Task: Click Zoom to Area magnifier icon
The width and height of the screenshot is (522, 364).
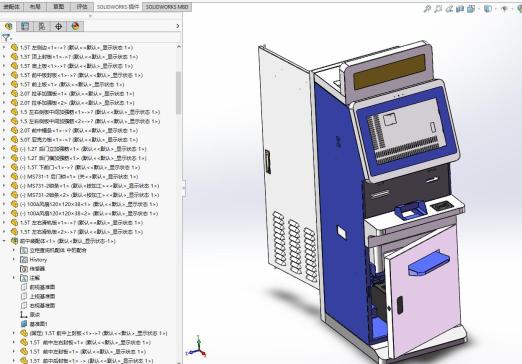Action: [x=438, y=9]
